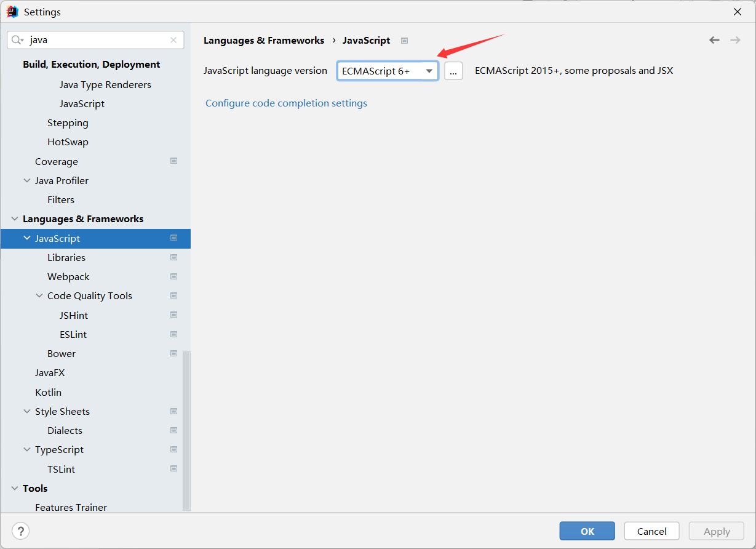Select the JavaFX item

(50, 372)
